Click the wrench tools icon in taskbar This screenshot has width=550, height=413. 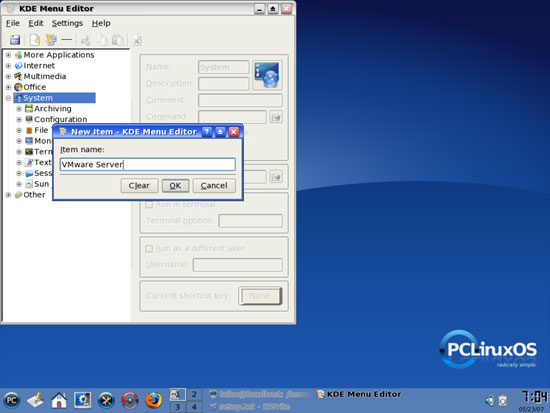(x=106, y=400)
